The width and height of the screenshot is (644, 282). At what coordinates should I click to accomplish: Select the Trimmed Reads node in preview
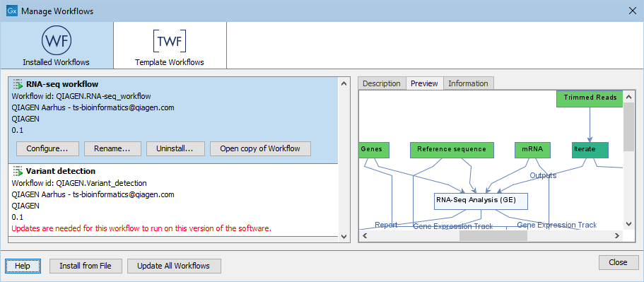590,98
